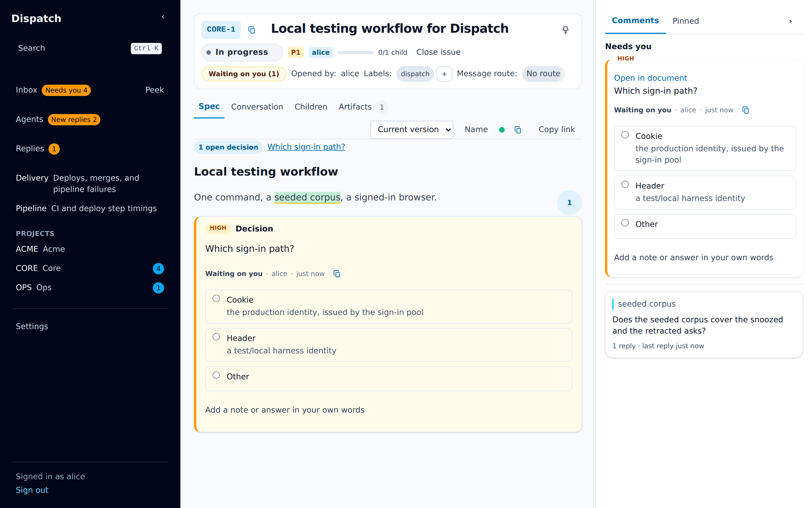Select Header option in main Decision card
This screenshot has width=812, height=508.
click(217, 337)
